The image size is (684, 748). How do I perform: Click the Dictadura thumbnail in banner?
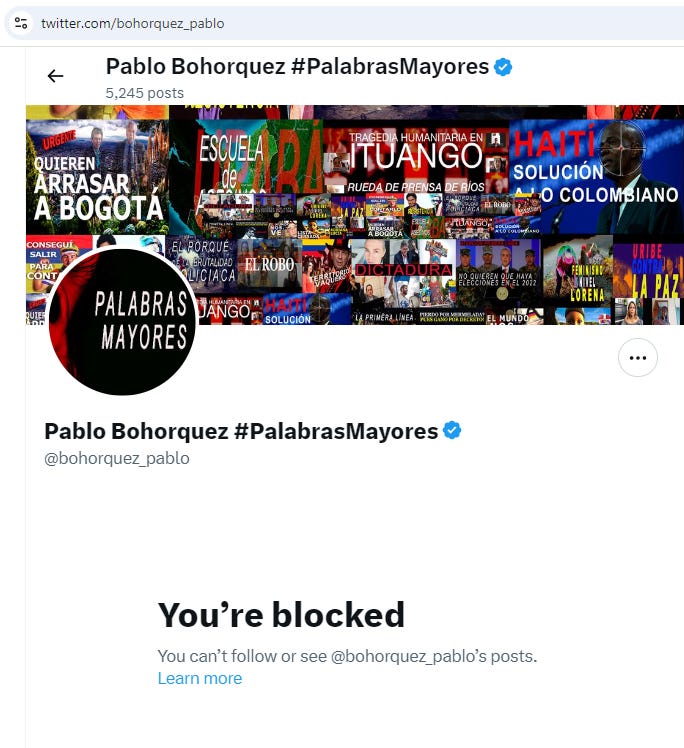pos(403,270)
